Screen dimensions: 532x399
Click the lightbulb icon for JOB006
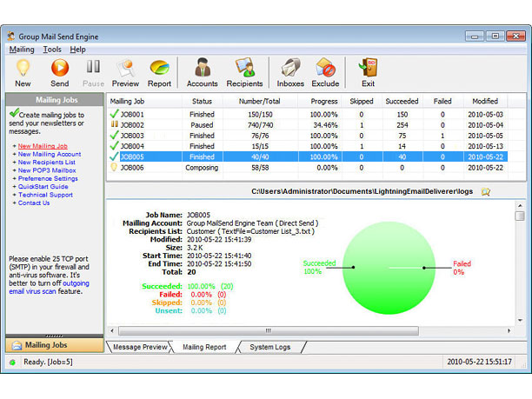(x=114, y=167)
